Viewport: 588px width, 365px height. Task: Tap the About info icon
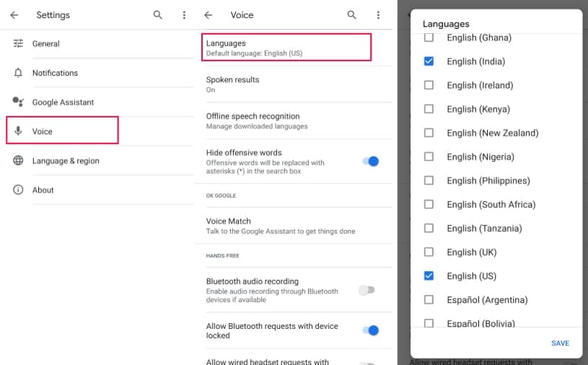(18, 190)
